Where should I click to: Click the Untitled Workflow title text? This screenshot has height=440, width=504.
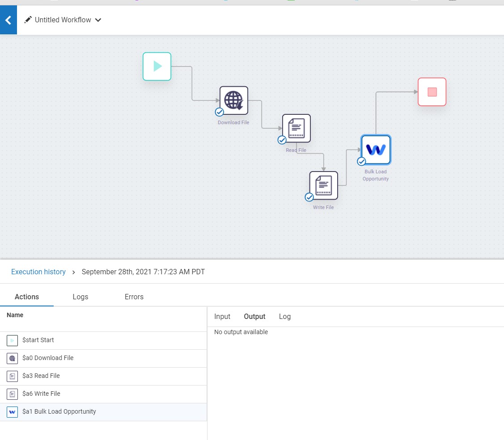[63, 20]
